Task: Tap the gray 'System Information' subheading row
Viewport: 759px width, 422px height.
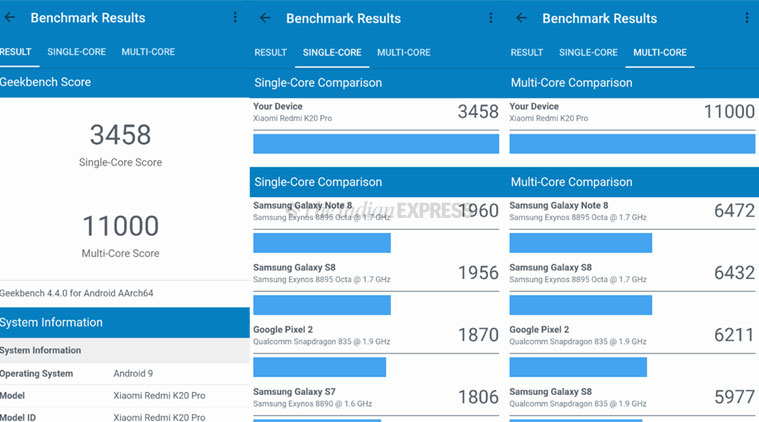Action: click(x=125, y=350)
